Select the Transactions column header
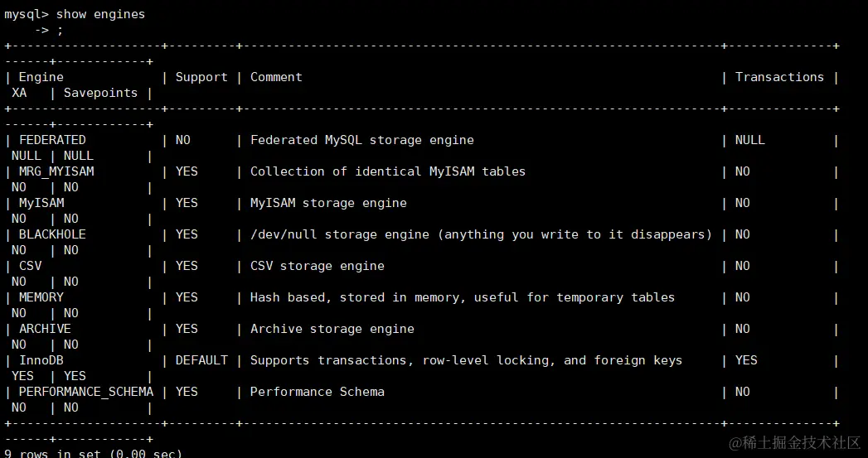868x458 pixels. pyautogui.click(x=779, y=78)
